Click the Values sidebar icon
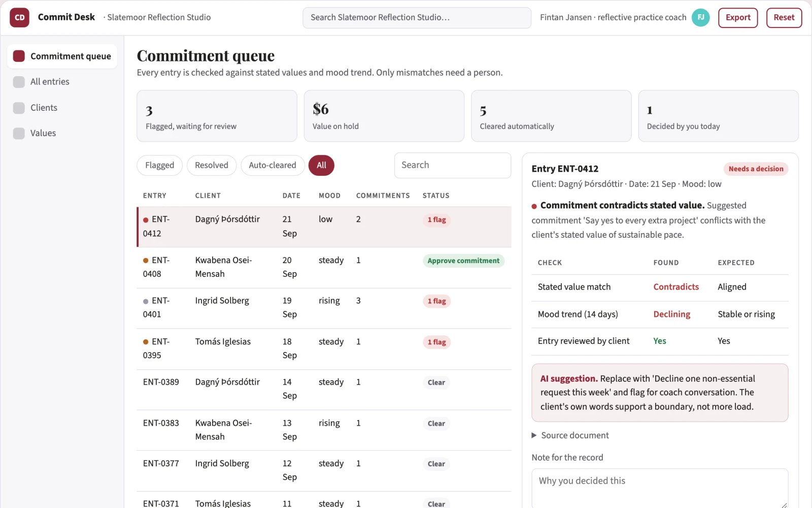This screenshot has width=812, height=508. coord(19,133)
